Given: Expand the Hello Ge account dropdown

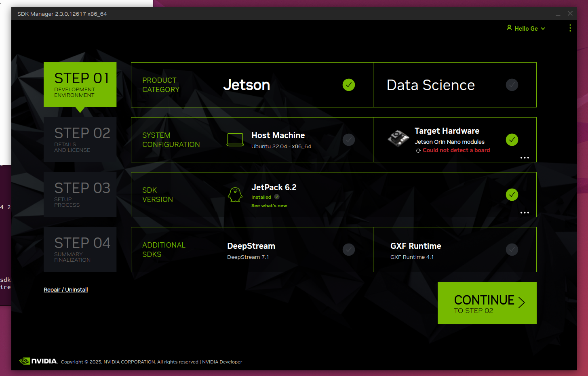Looking at the screenshot, I should point(530,29).
